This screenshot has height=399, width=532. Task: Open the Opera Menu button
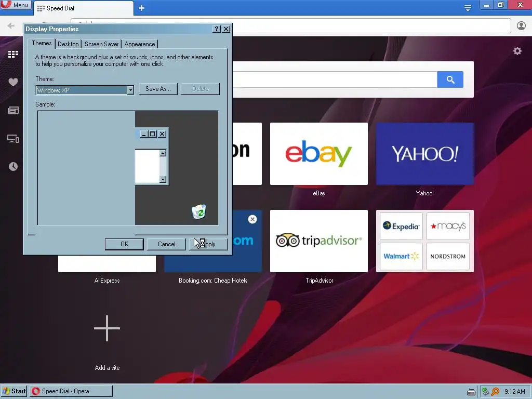(x=16, y=5)
